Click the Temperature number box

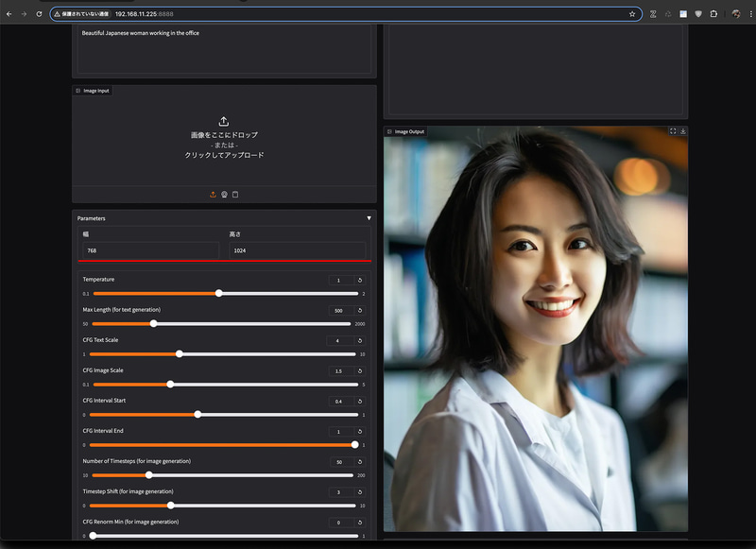pos(342,280)
